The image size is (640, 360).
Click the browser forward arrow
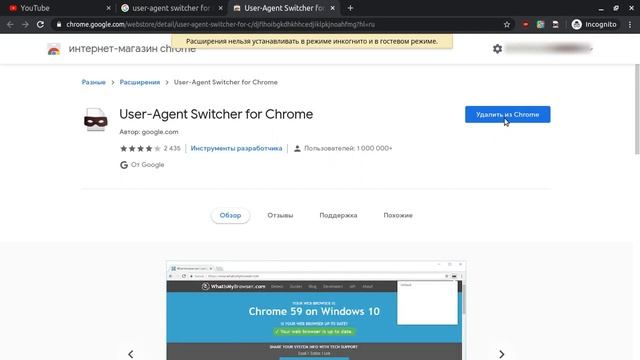(25, 24)
